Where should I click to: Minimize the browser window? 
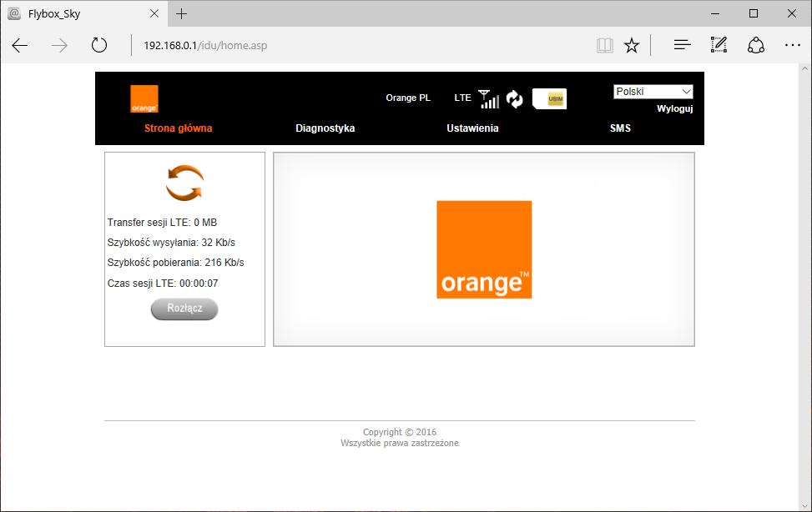[x=715, y=14]
